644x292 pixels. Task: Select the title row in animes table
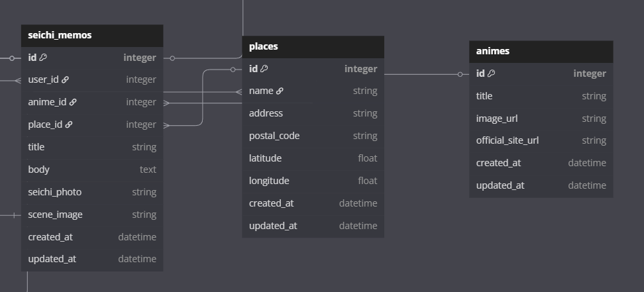[x=541, y=96]
